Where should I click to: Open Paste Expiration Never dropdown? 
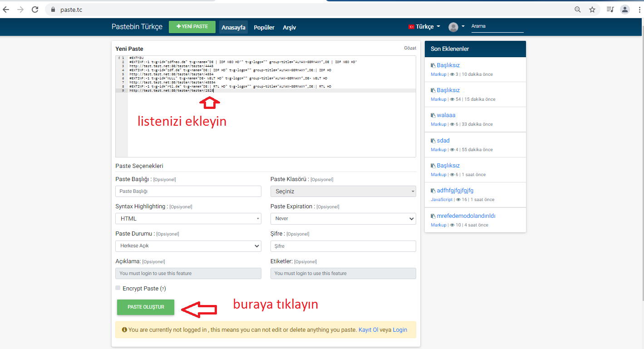click(343, 219)
